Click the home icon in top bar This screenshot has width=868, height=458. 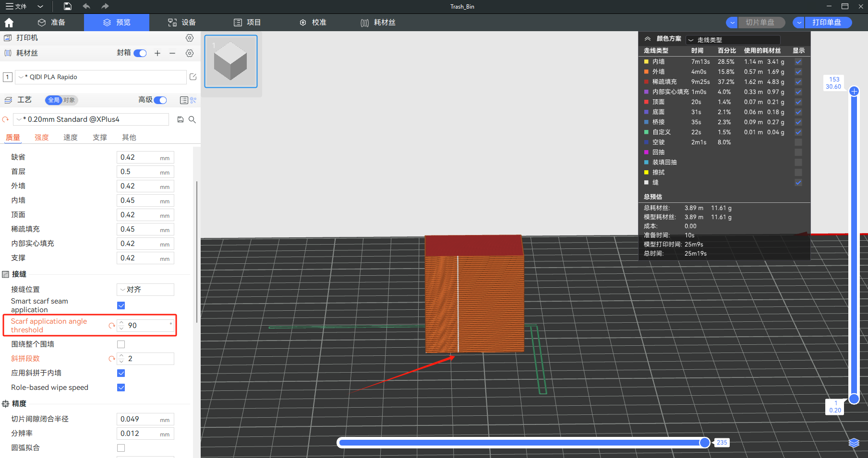pyautogui.click(x=9, y=23)
